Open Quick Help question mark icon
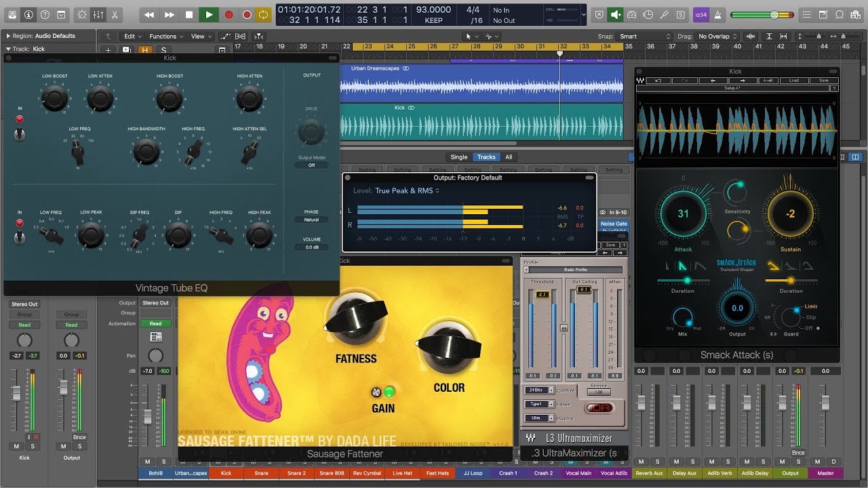This screenshot has width=868, height=488. pyautogui.click(x=45, y=14)
